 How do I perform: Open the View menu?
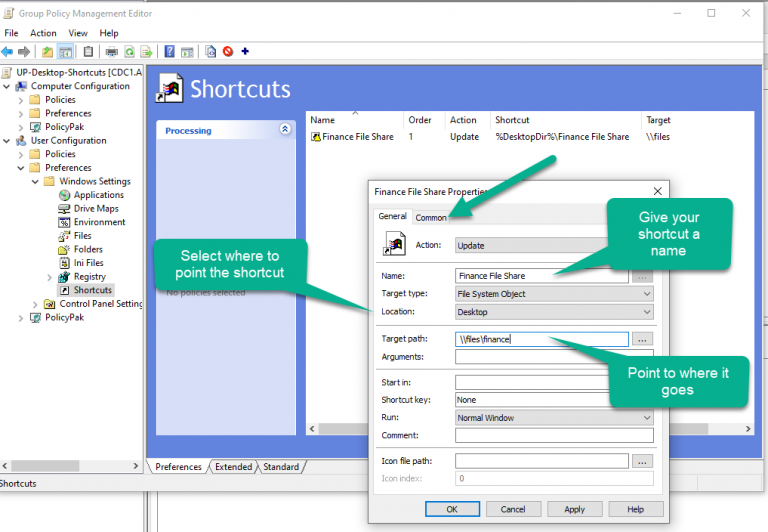click(x=78, y=33)
